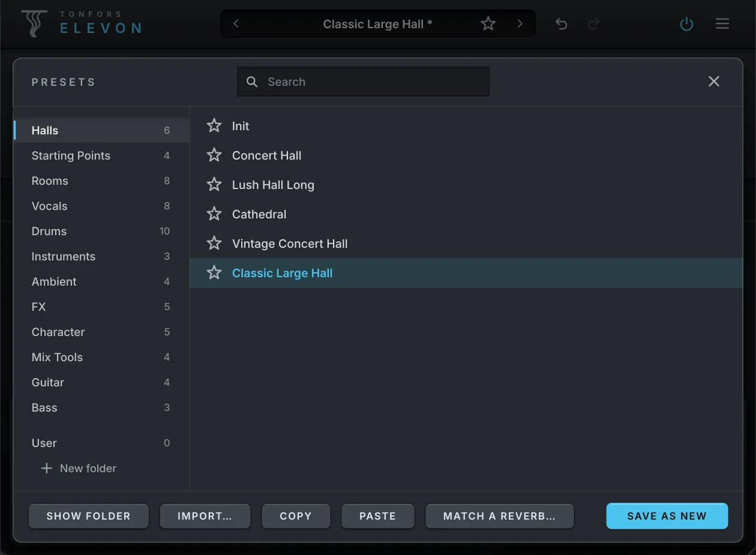Click the plus icon for New folder
The image size is (756, 555).
46,468
